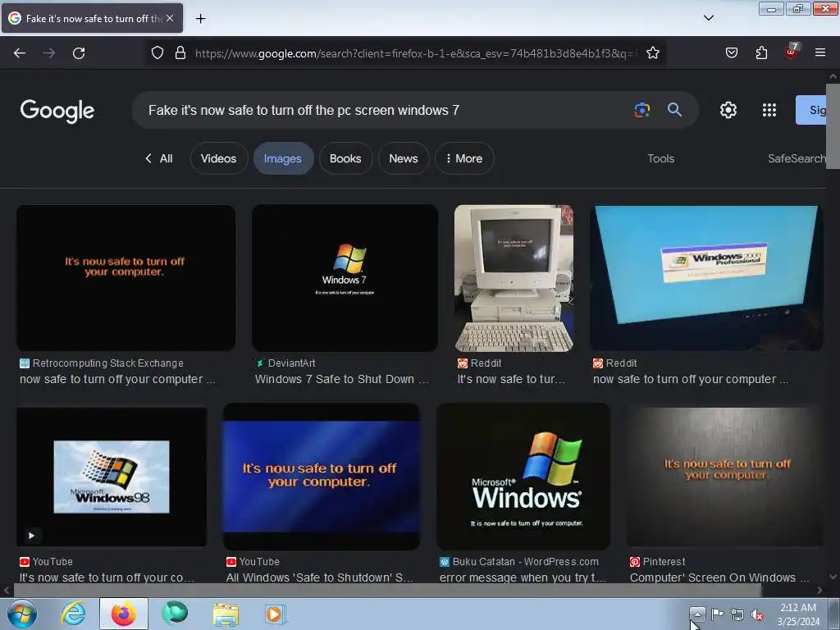Go back with the browser back arrow
This screenshot has width=840, height=630.
(20, 53)
